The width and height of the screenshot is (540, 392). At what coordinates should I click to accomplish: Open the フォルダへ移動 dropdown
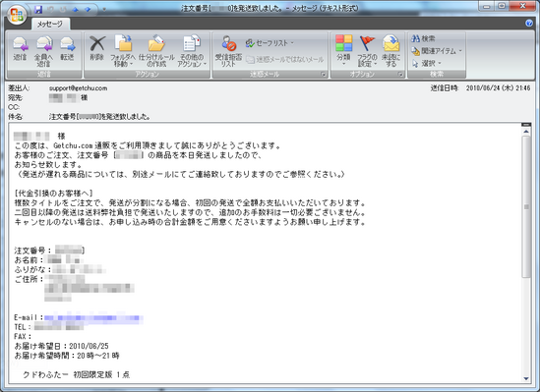pyautogui.click(x=123, y=51)
